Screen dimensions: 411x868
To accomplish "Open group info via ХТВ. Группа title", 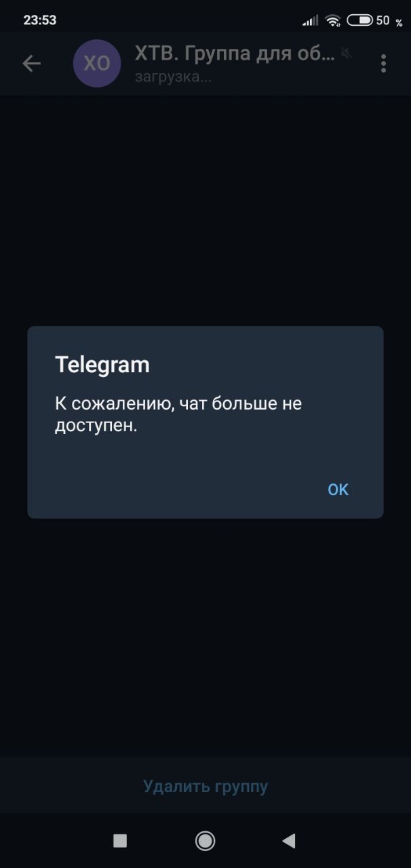I will click(x=235, y=54).
